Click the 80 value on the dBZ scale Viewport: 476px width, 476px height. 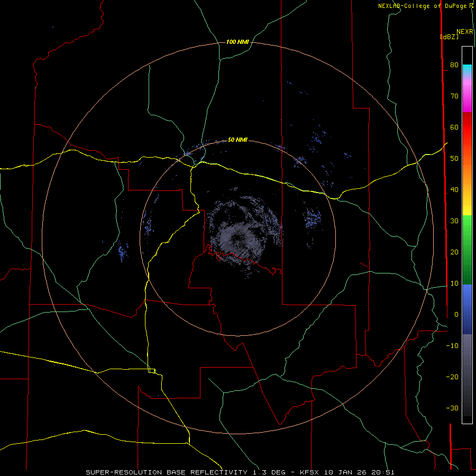(x=454, y=65)
